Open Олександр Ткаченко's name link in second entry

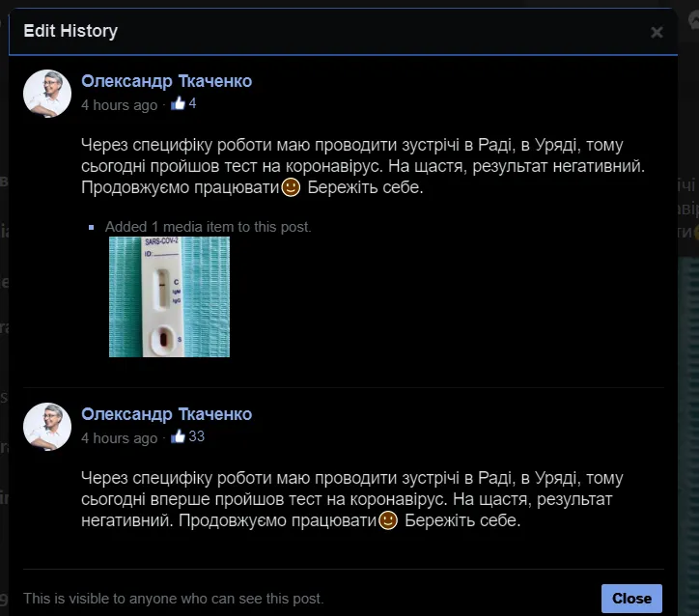(166, 414)
